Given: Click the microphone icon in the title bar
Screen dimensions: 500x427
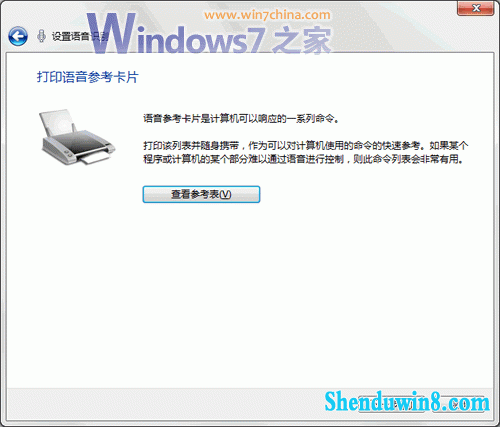Looking at the screenshot, I should click(x=41, y=36).
